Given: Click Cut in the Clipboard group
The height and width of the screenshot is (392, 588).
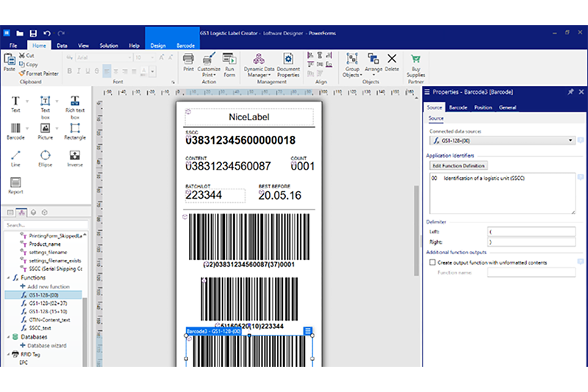Looking at the screenshot, I should point(26,55).
